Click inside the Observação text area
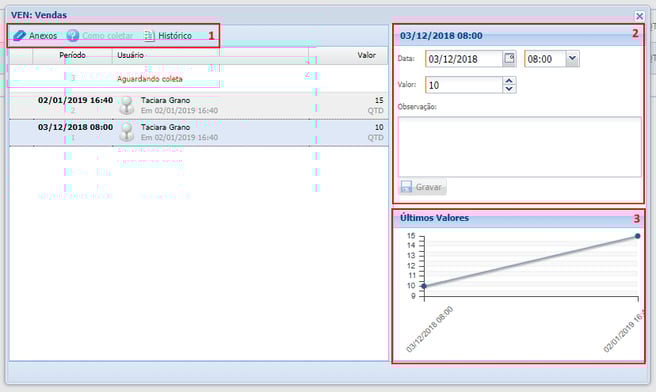This screenshot has height=392, width=656. 519,147
